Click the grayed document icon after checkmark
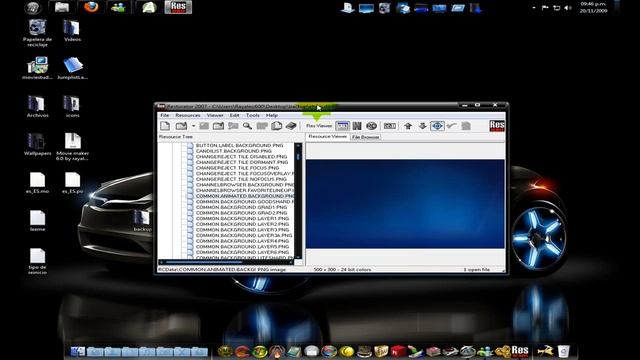Screen dimensions: 640x360 point(466,126)
